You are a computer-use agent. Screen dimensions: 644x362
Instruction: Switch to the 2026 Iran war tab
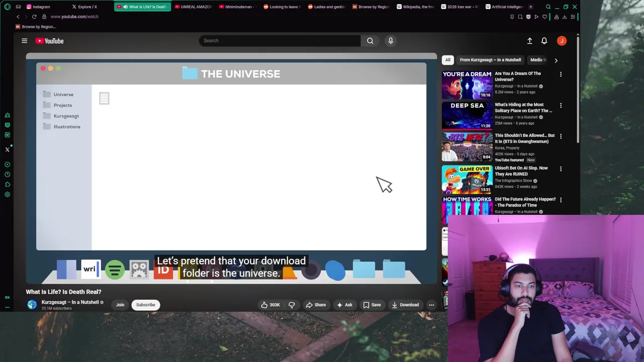[461, 7]
